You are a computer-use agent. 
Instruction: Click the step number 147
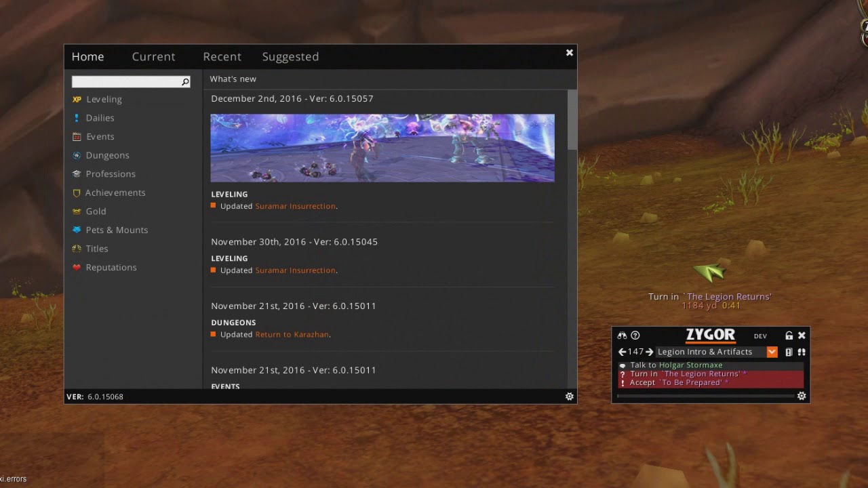pyautogui.click(x=635, y=352)
